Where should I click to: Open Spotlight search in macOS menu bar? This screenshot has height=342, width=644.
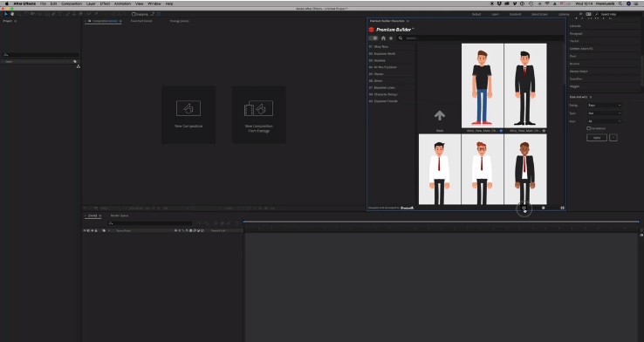(620, 3)
